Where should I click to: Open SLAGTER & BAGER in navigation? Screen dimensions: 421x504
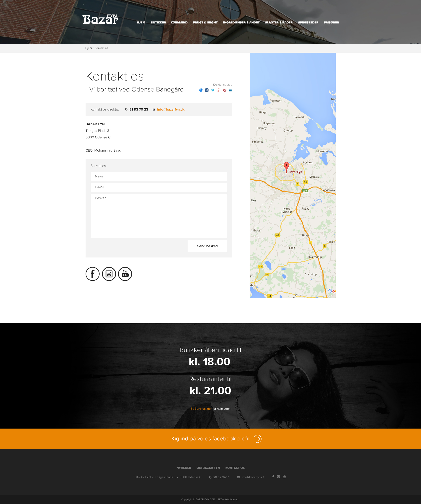pos(279,23)
